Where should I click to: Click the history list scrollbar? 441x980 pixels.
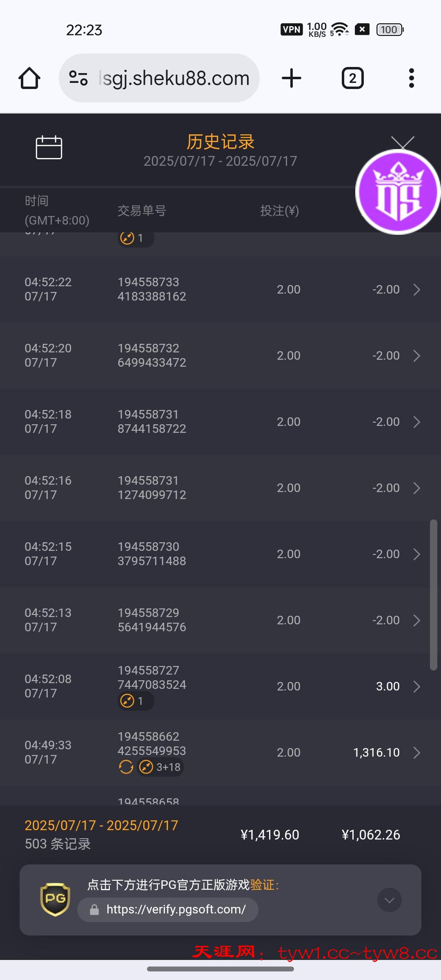(433, 595)
